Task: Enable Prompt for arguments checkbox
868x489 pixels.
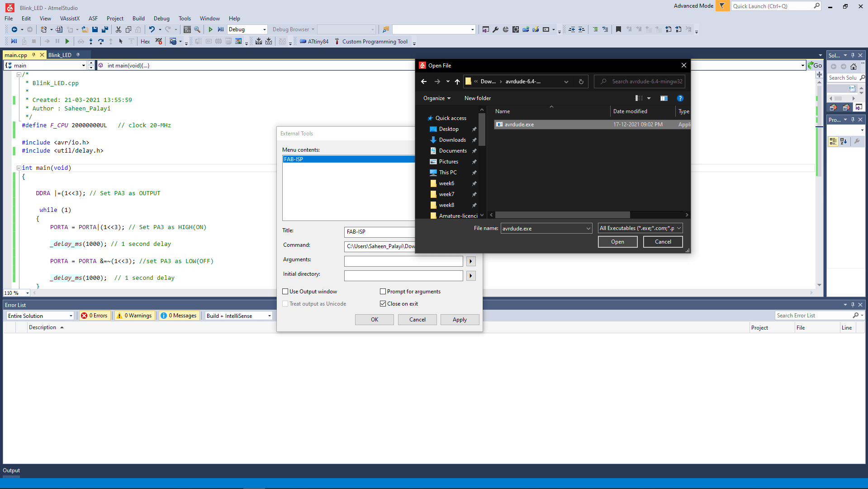Action: click(383, 292)
